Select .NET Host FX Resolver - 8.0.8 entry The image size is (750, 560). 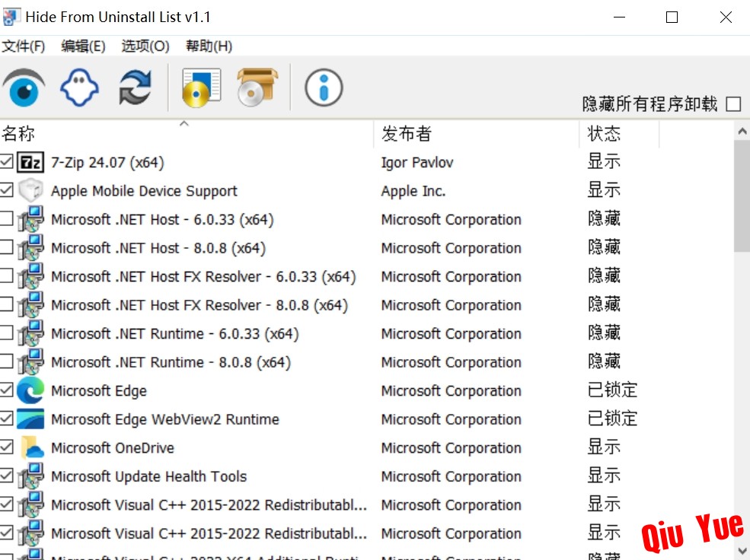[x=199, y=305]
